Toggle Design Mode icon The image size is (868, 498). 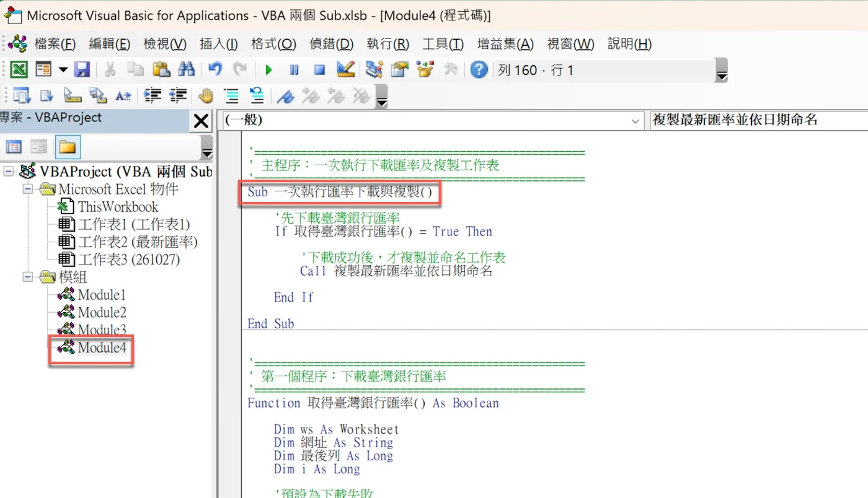[345, 69]
